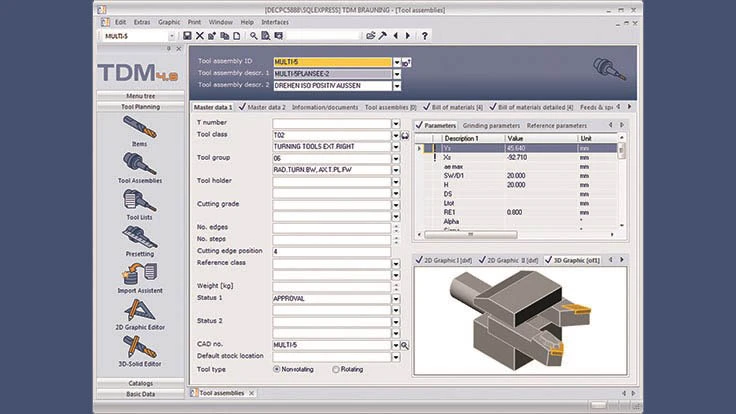This screenshot has width=736, height=414.
Task: Click the Tool holder input field
Action: point(330,180)
